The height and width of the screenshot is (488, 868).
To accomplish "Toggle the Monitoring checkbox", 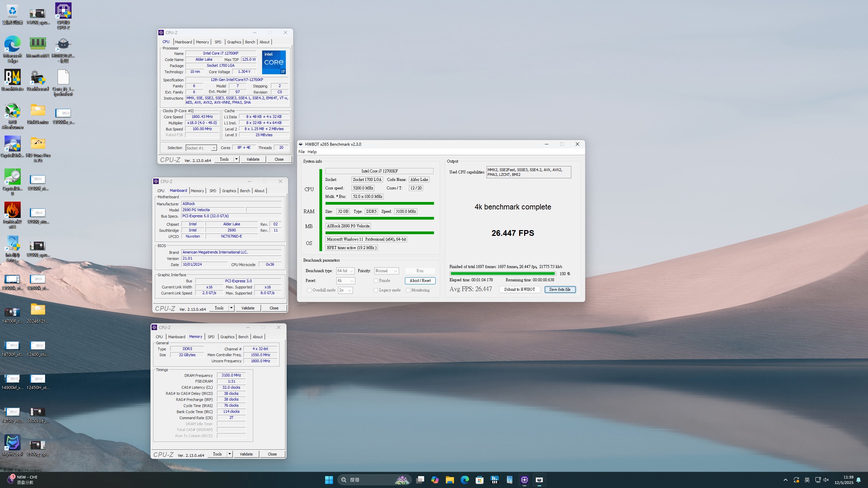I will point(408,290).
